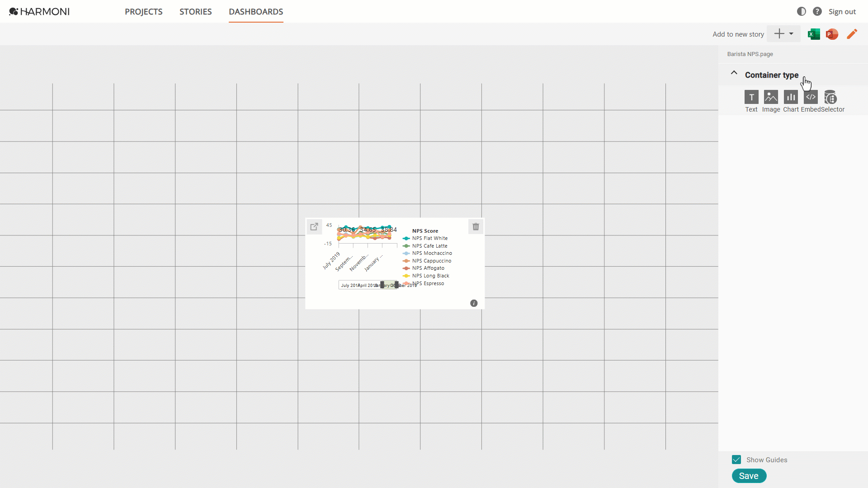
Task: Click the Save button
Action: click(749, 476)
